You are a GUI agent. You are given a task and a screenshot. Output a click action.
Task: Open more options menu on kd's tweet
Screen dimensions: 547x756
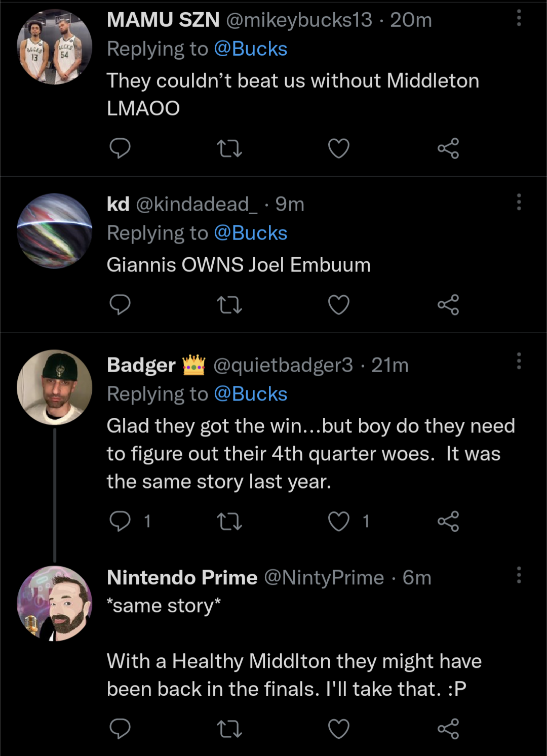tap(519, 202)
